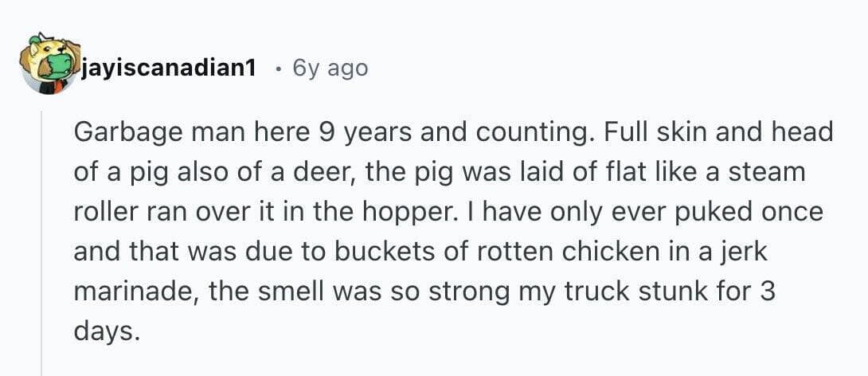The width and height of the screenshot is (868, 376).
Task: Click the word 'truck' in the comment
Action: pos(593,291)
